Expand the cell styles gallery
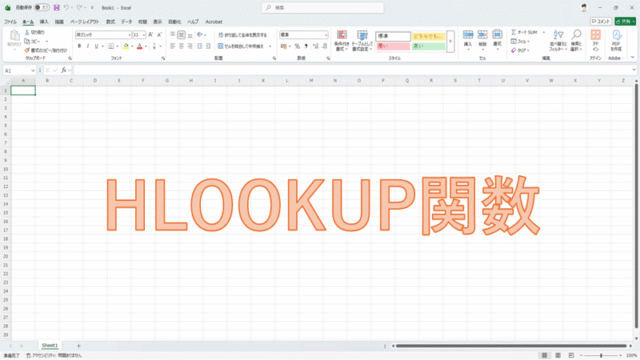 [450, 41]
